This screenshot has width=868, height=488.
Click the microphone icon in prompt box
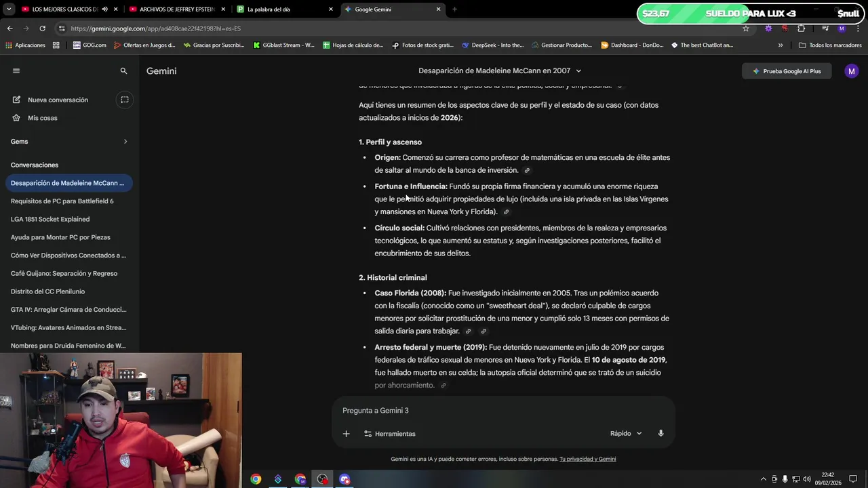[660, 434]
